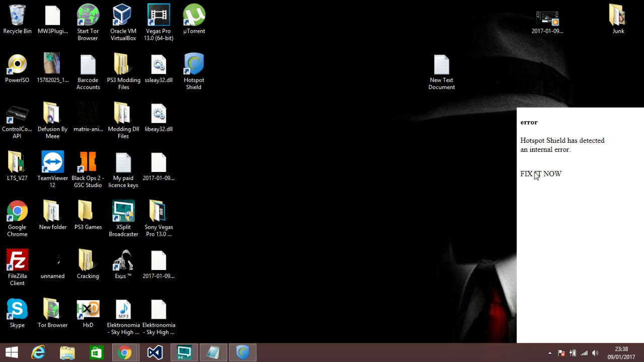Screen dimensions: 644x362
Task: Open the Windows Start button
Action: coord(12,353)
